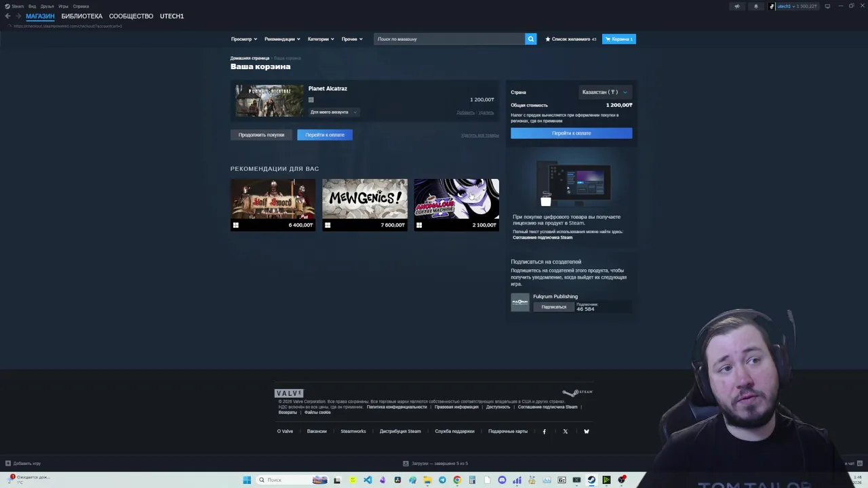Viewport: 868px width, 488px height.
Task: Open the Справка menu
Action: [81, 6]
